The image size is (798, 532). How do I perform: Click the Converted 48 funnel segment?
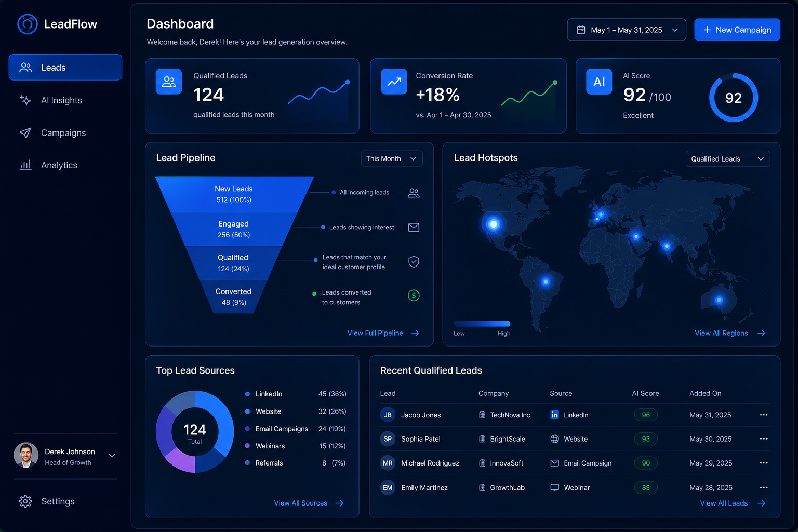[233, 297]
